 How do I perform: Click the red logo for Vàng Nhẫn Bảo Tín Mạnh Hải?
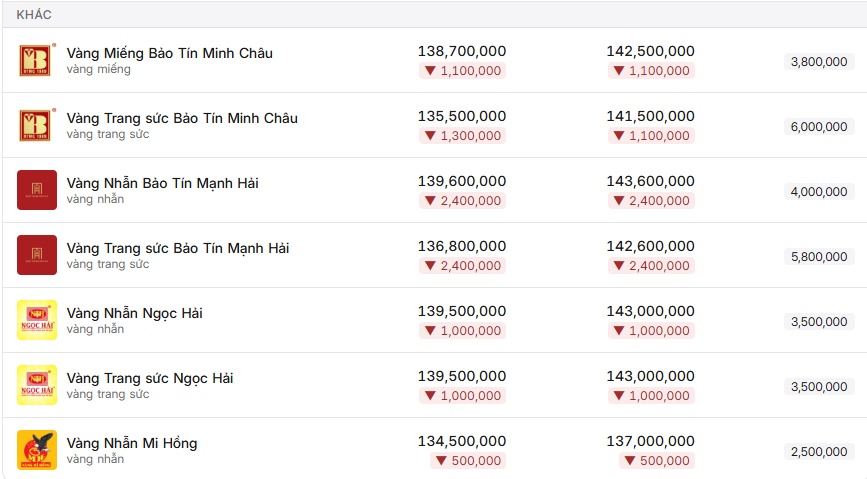pos(36,190)
